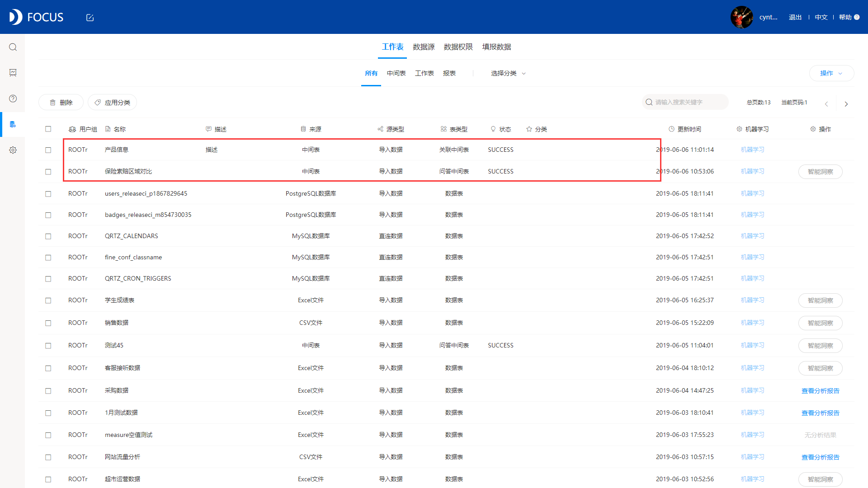
Task: Check the box for 销售数据 row
Action: (48, 323)
